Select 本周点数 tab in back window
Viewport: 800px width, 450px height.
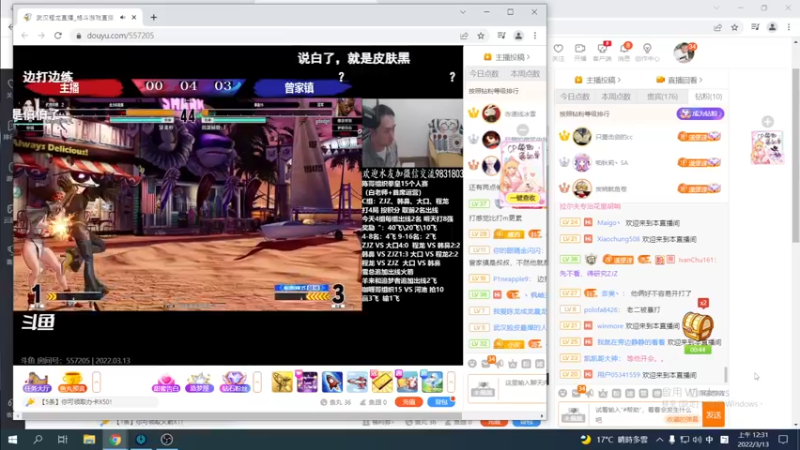click(x=616, y=96)
